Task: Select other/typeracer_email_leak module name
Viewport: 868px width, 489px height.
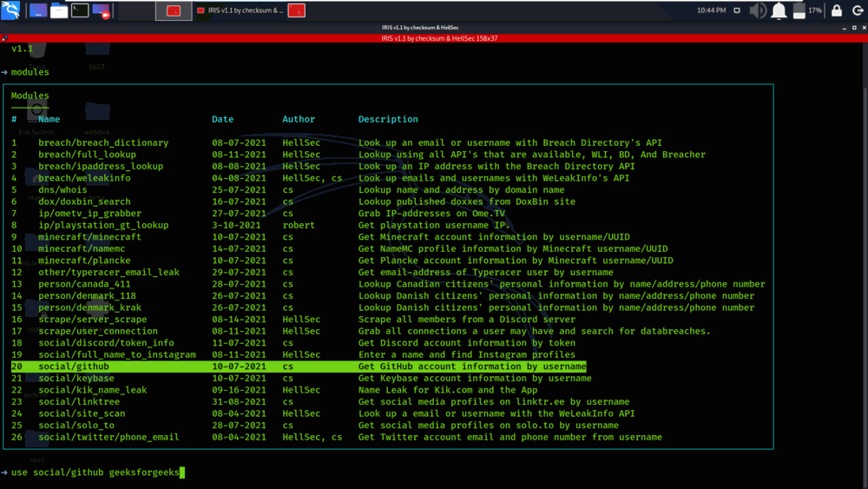Action: (x=108, y=272)
